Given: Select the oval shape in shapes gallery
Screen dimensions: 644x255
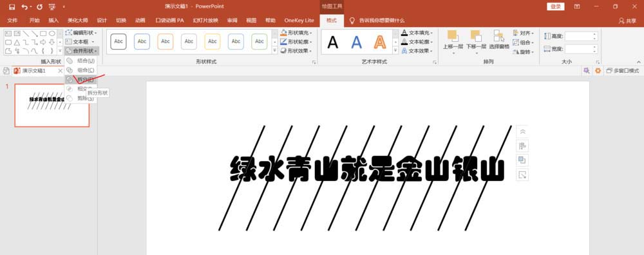Looking at the screenshot, I should [52, 33].
